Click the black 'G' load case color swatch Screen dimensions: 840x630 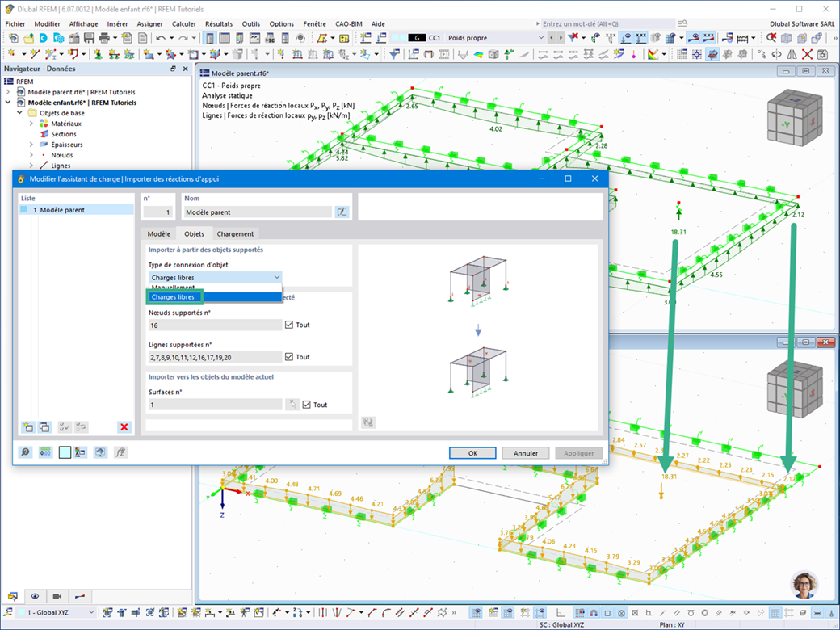tap(417, 38)
